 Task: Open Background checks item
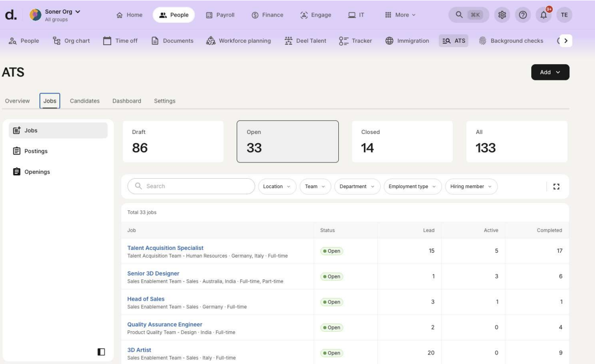point(510,41)
